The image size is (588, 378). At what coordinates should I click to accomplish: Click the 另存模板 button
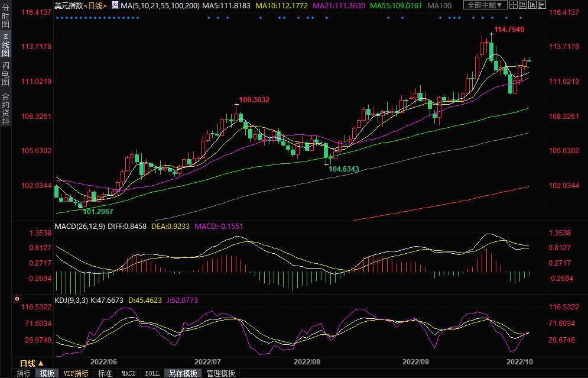(x=183, y=373)
